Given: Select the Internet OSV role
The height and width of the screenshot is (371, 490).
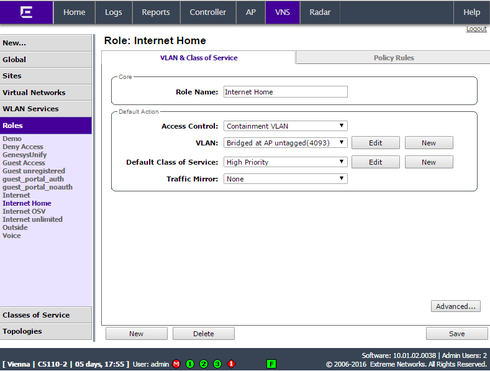Looking at the screenshot, I should click(x=24, y=211).
